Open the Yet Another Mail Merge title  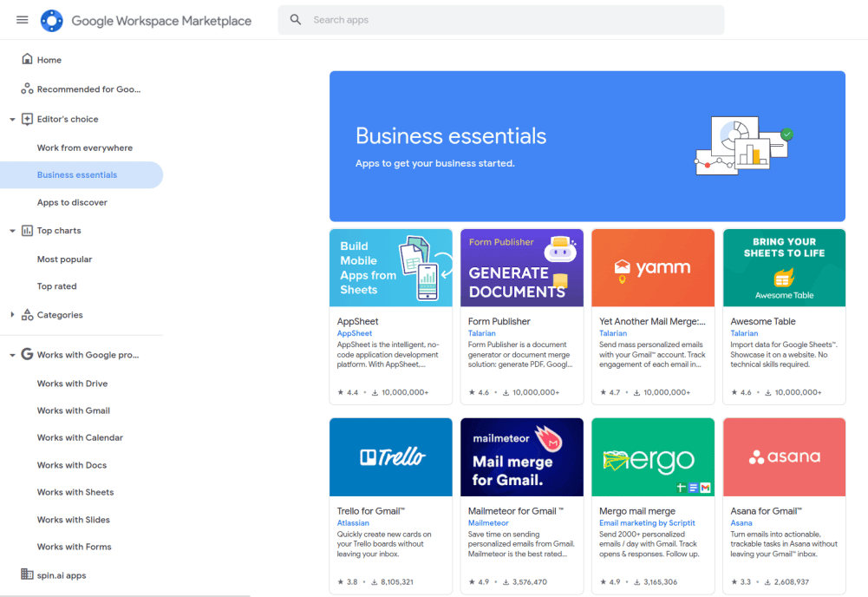652,322
